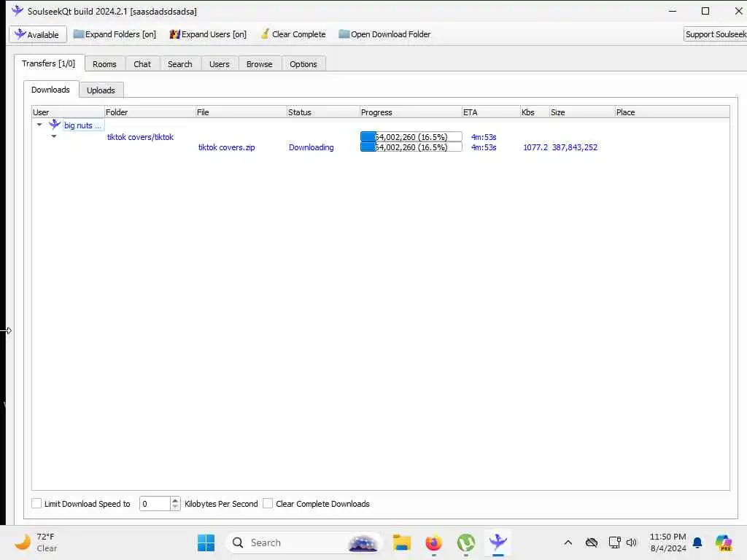The width and height of the screenshot is (747, 560).
Task: Open Copilot preview taskbar icon
Action: click(723, 542)
